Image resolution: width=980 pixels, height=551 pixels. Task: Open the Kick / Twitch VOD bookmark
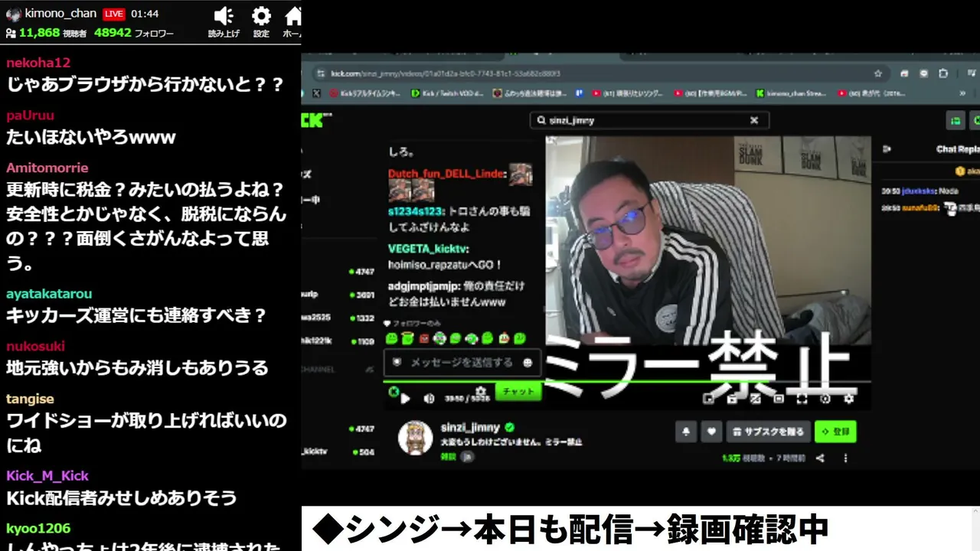[x=447, y=93]
